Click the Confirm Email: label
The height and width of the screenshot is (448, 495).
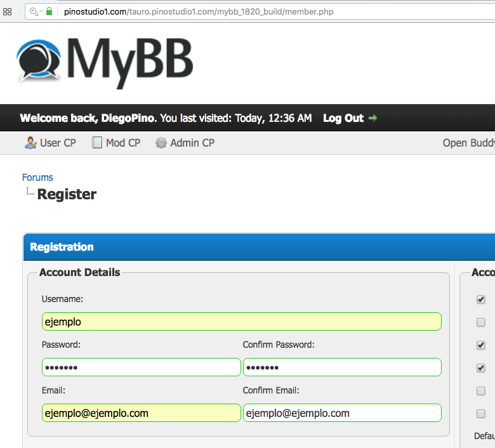pos(271,390)
